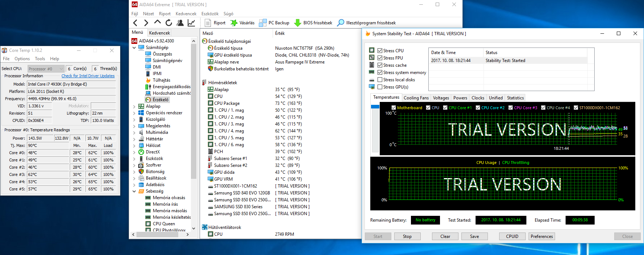Click the blue graph scale slider

[x=375, y=107]
